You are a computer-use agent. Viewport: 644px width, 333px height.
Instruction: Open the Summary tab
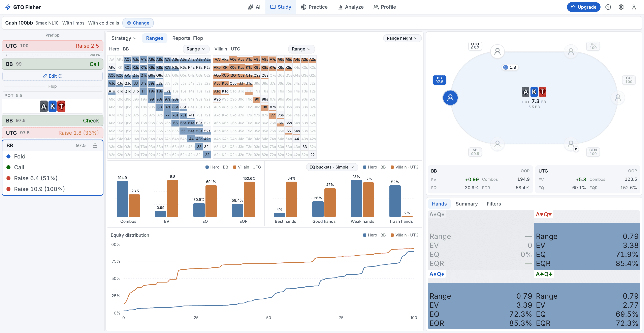coord(466,204)
